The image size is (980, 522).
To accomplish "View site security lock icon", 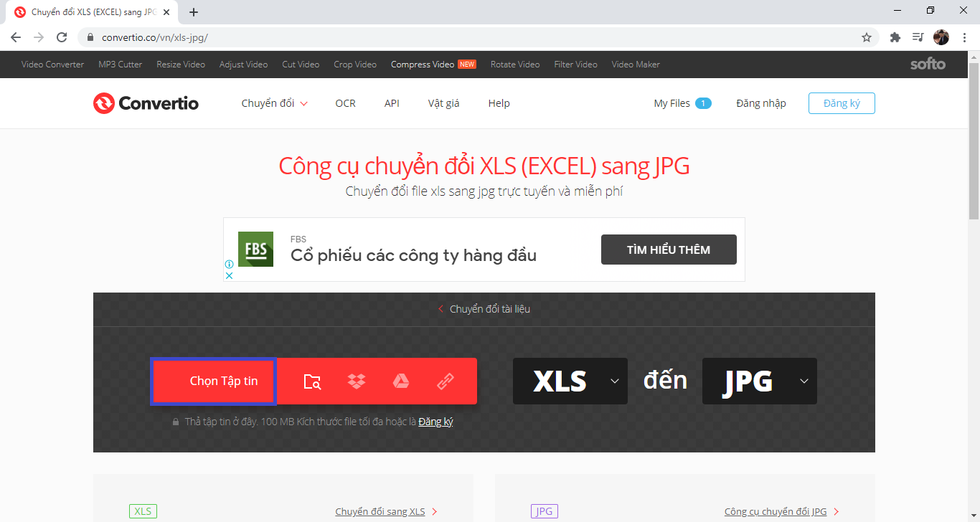I will [90, 37].
